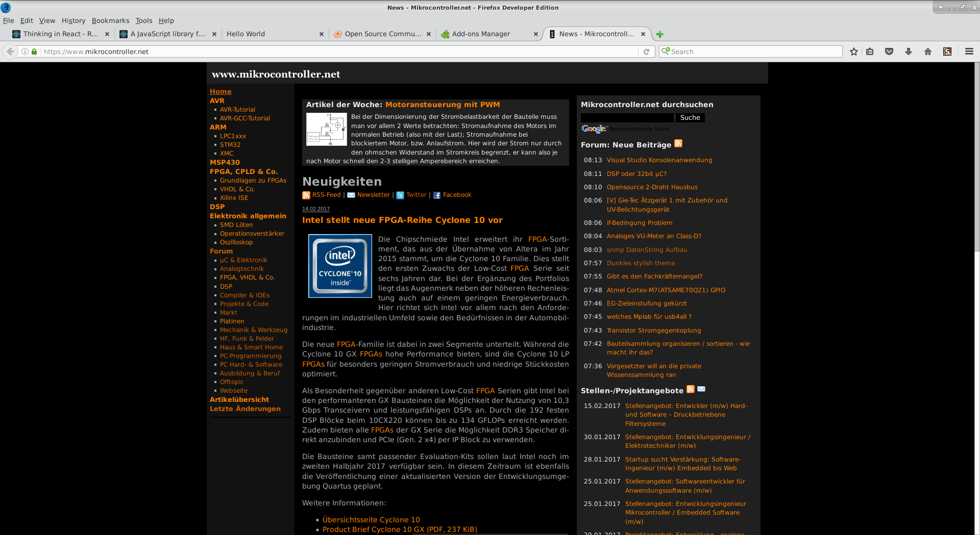Open the hamburger menu
980x535 pixels.
(x=969, y=52)
